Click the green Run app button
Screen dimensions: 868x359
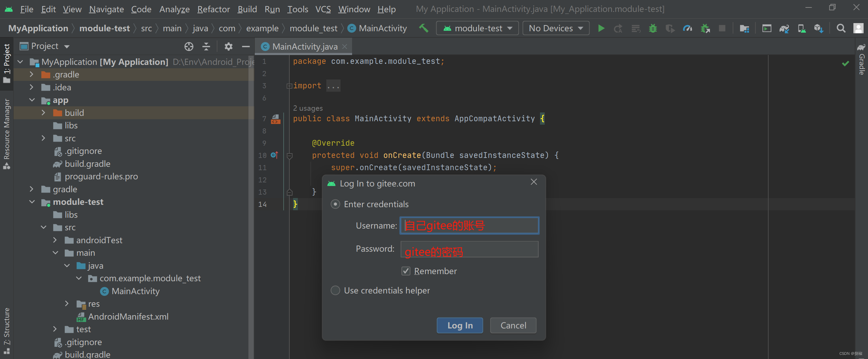pos(601,28)
